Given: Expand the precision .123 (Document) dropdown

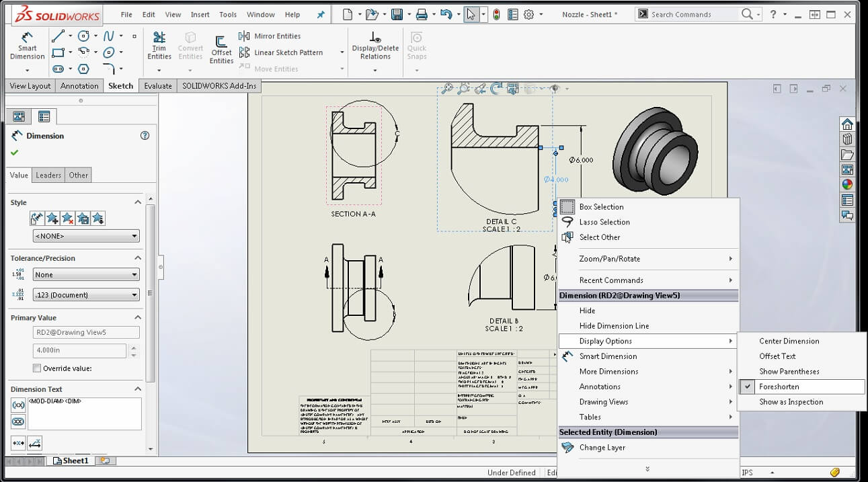Looking at the screenshot, I should click(x=86, y=295).
